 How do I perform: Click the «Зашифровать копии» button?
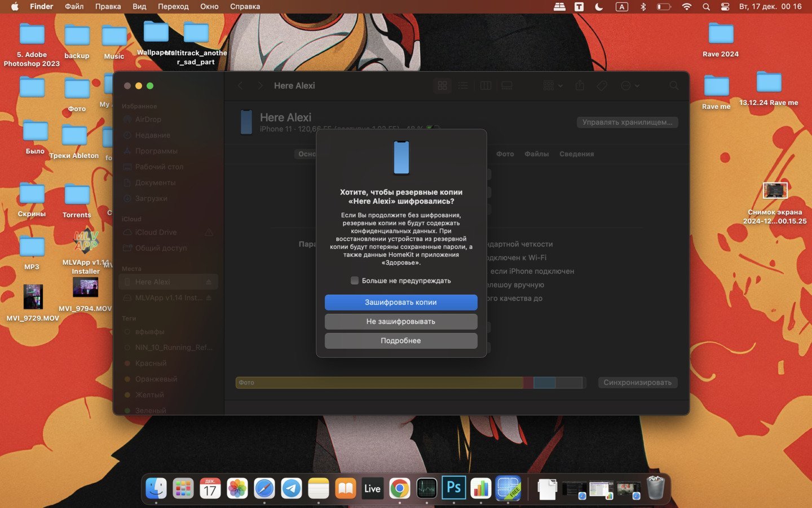coord(401,303)
